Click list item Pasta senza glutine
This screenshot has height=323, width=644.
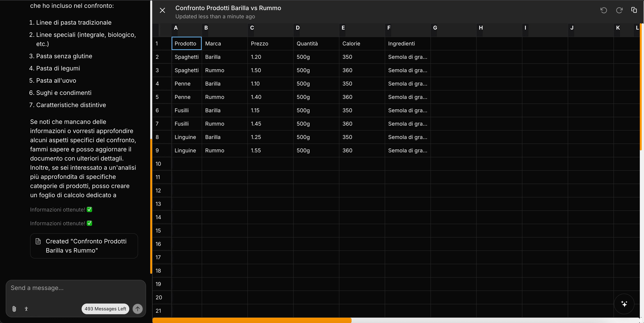pos(64,56)
